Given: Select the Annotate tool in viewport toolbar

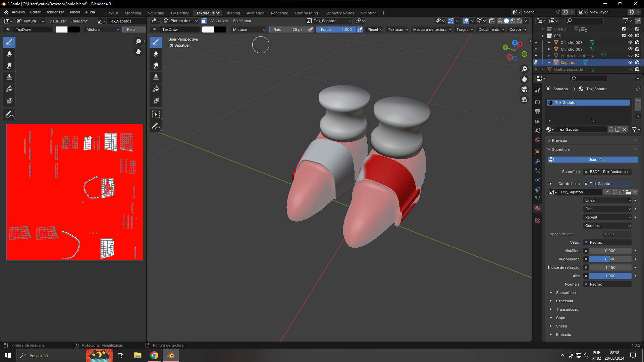Looking at the screenshot, I should tap(156, 126).
